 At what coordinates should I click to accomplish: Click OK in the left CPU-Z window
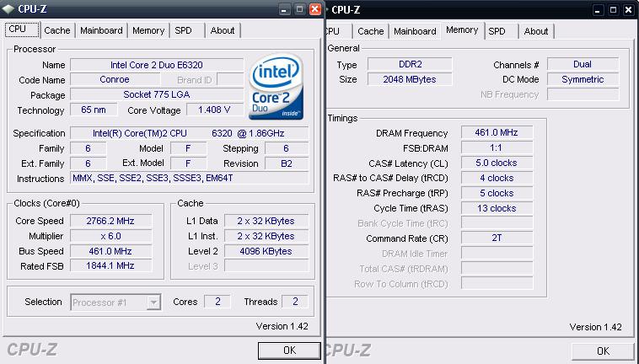coord(289,351)
